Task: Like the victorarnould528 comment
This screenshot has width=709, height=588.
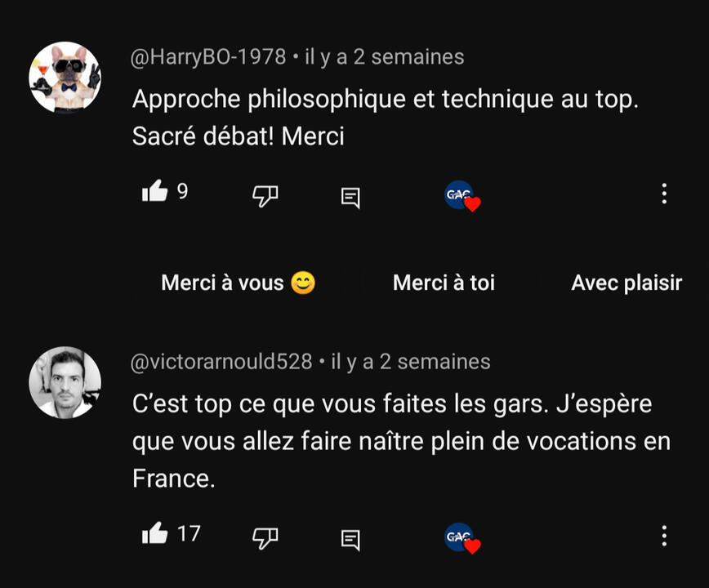Action: tap(155, 535)
